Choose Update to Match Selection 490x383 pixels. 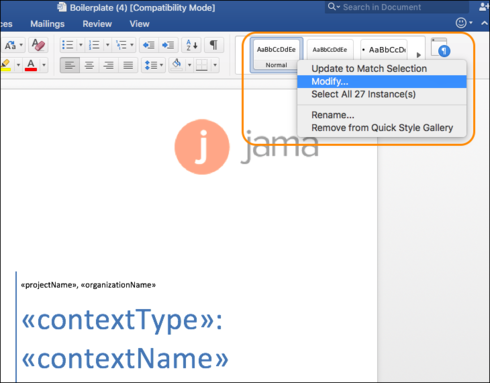pos(382,69)
